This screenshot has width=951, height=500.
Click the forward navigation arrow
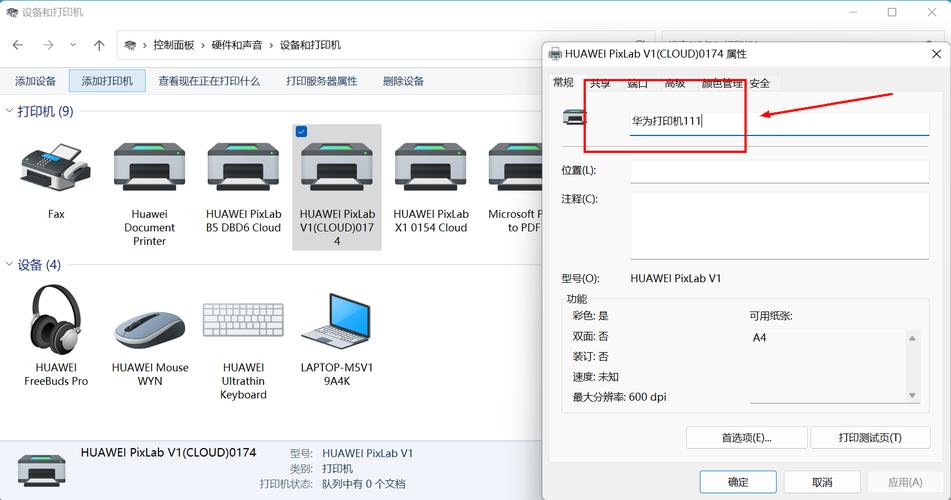tap(48, 45)
